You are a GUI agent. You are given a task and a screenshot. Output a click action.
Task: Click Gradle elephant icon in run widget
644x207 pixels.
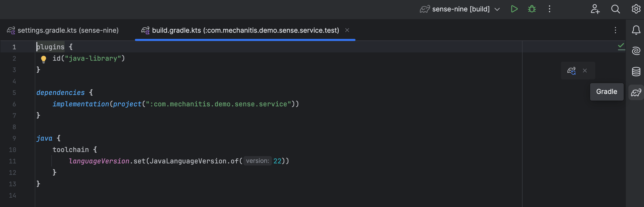tap(425, 9)
